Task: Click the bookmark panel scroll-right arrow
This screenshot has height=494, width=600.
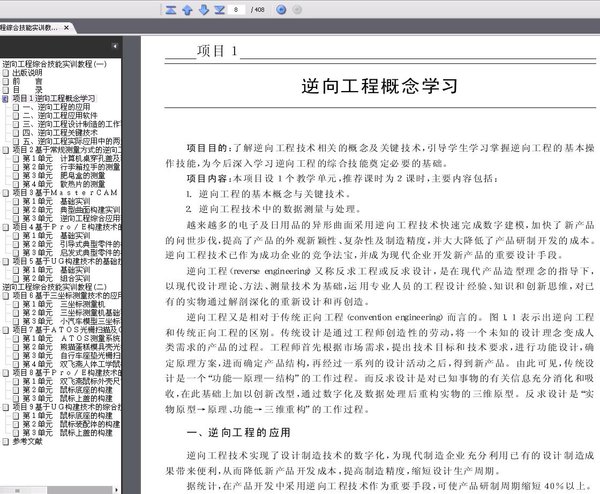Action: coord(116,490)
